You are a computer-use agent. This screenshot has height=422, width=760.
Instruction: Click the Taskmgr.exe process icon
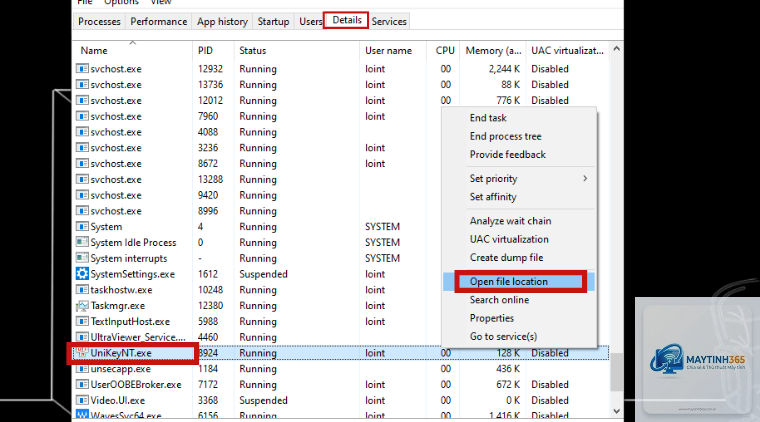[x=82, y=306]
